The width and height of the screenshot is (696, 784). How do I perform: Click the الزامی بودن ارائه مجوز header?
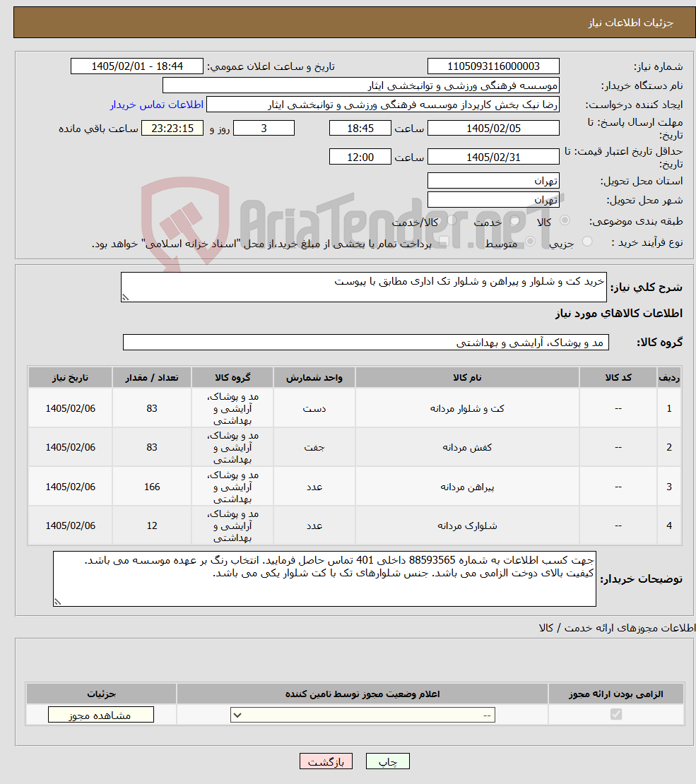pyautogui.click(x=616, y=694)
